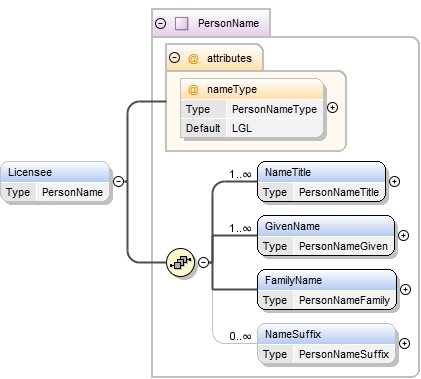
Task: Click the @ icon beside attributes
Action: pyautogui.click(x=193, y=59)
